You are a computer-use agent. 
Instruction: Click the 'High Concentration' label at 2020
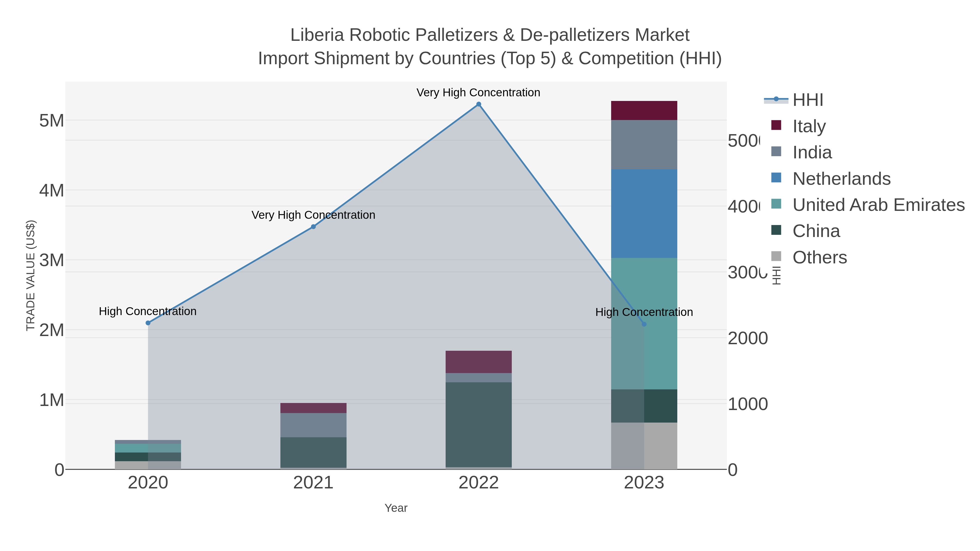(148, 311)
